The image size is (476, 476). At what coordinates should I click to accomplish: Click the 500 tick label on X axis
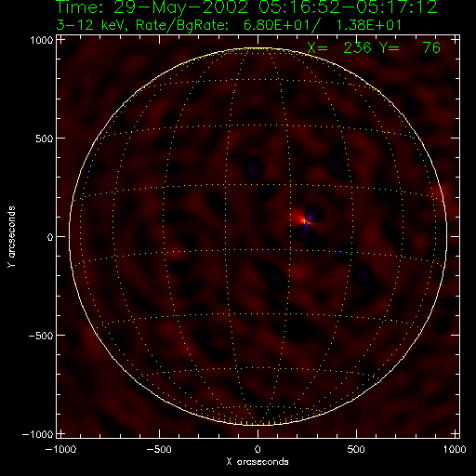356,449
